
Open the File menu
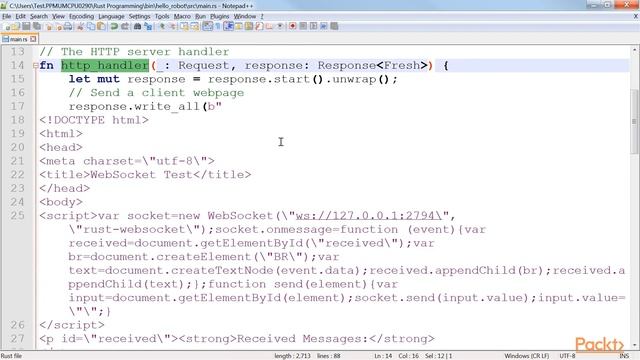coord(7,16)
